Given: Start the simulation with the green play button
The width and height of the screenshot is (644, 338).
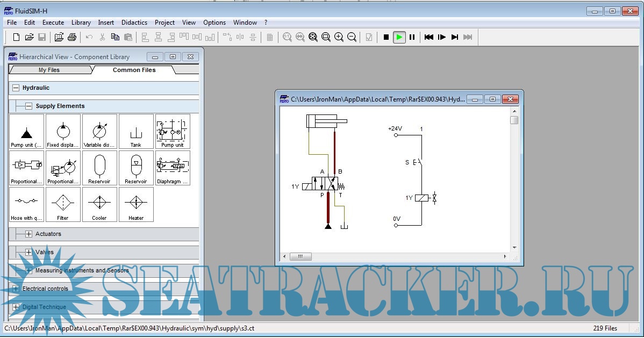Looking at the screenshot, I should [x=399, y=37].
